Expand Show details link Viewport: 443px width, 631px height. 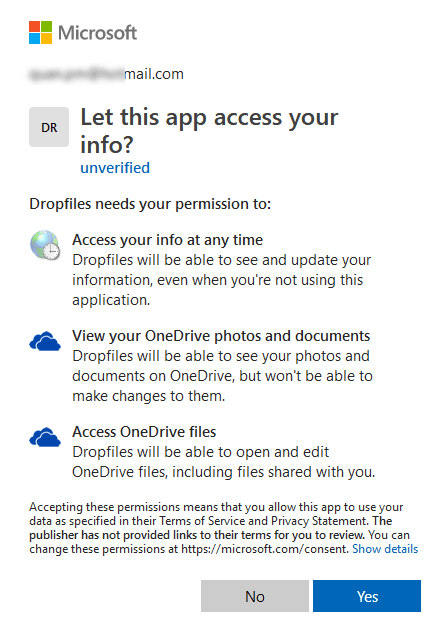(x=385, y=549)
